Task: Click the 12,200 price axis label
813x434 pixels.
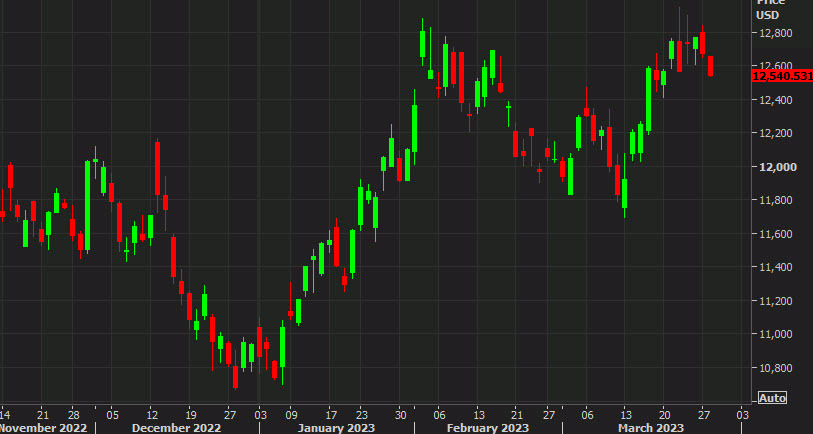Action: point(776,133)
